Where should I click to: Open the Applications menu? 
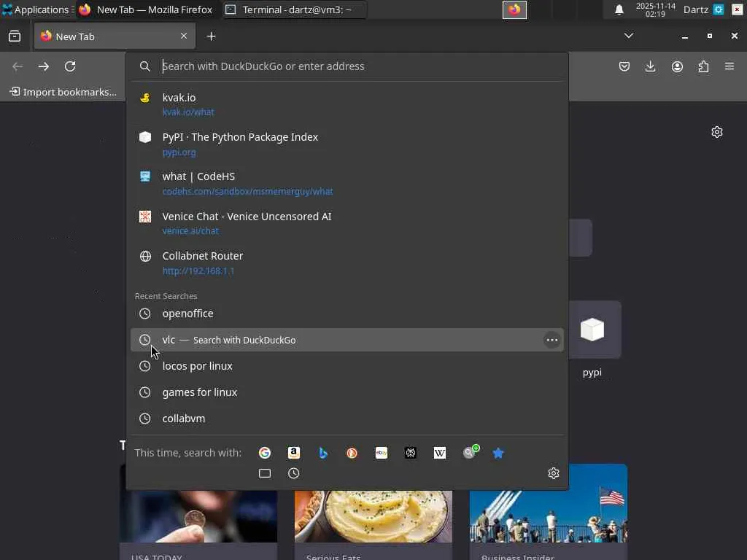(x=38, y=9)
